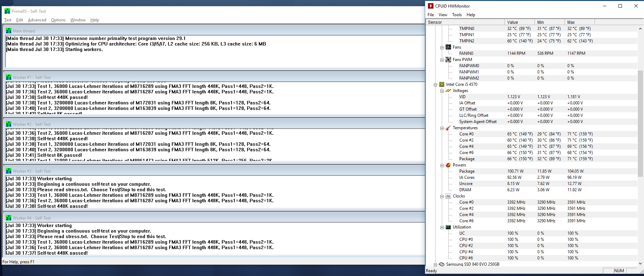The height and width of the screenshot is (276, 644).
Task: Maximize the CPUID HWMonitor window
Action: [620, 6]
